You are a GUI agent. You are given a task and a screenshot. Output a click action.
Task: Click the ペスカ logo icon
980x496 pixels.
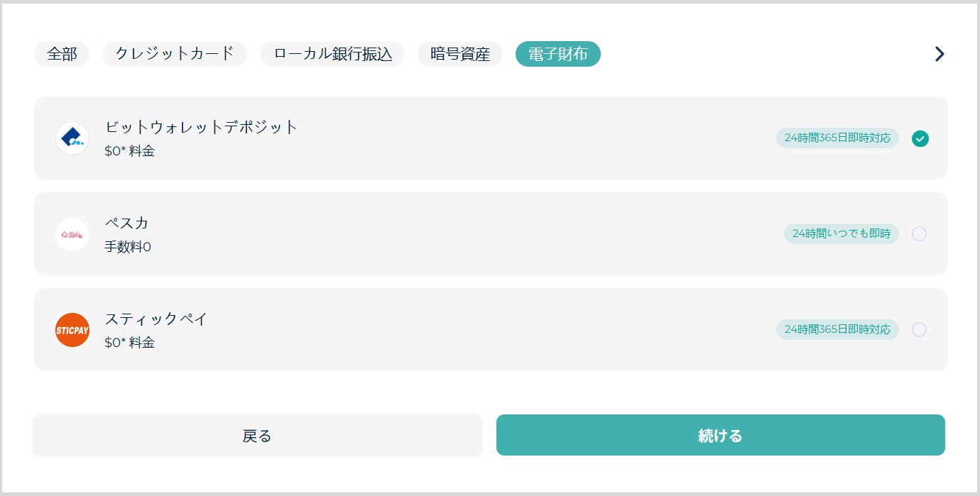click(72, 234)
